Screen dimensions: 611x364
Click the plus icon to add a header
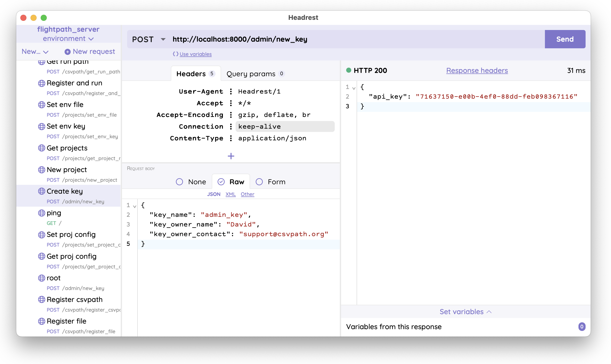(231, 156)
